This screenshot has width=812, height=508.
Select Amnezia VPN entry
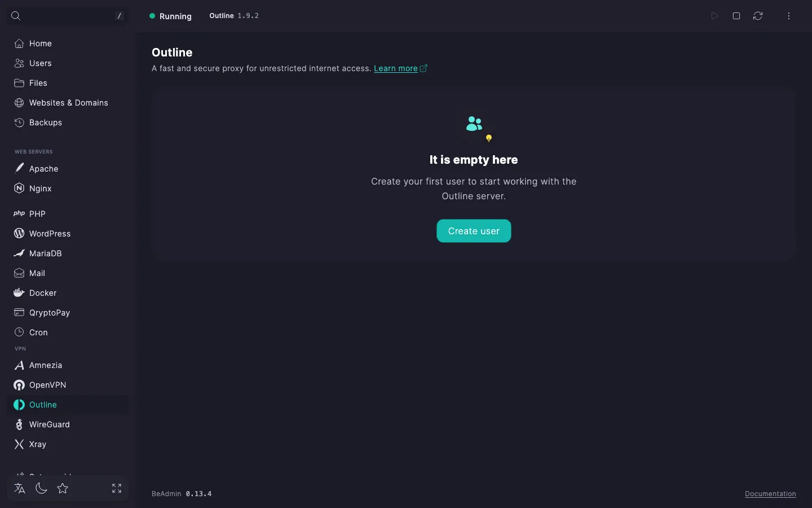(x=68, y=365)
